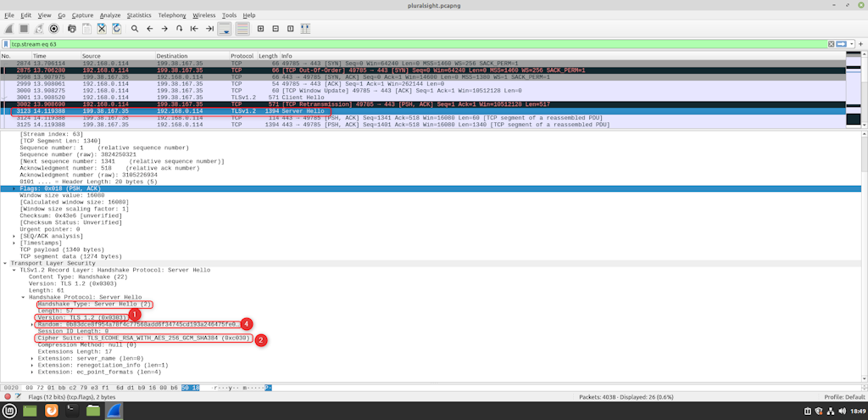This screenshot has width=868, height=420.
Task: Expand the [Timestamps] node
Action: [14, 243]
